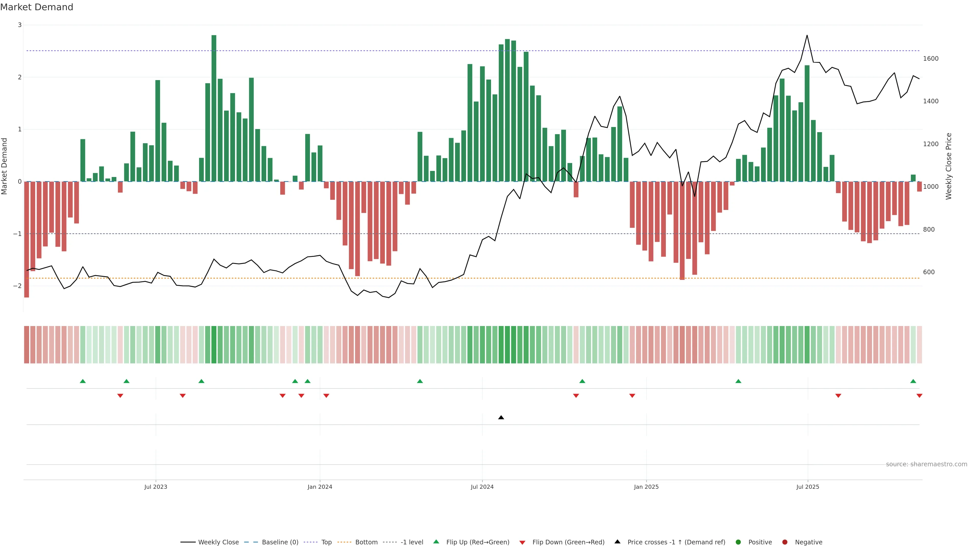Image resolution: width=980 pixels, height=551 pixels.
Task: Click the Jan 2025 x-axis label
Action: [x=646, y=487]
